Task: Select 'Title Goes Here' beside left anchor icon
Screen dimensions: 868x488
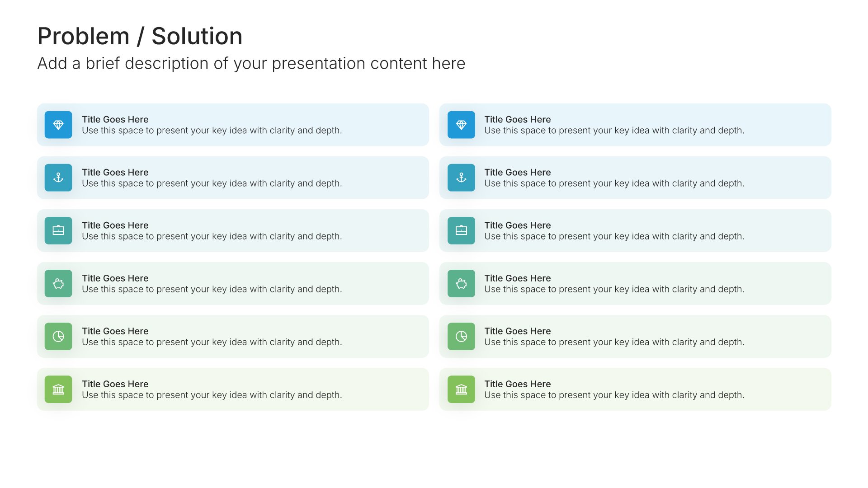Action: tap(115, 172)
